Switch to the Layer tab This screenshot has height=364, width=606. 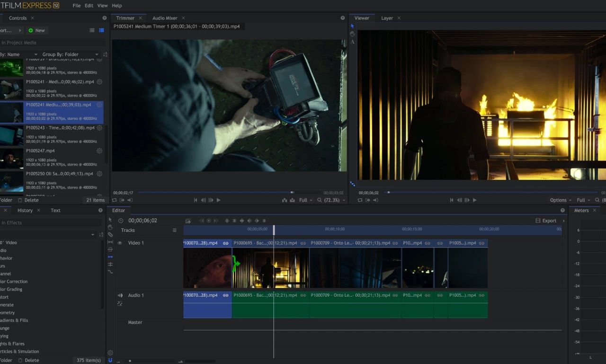[x=387, y=18]
